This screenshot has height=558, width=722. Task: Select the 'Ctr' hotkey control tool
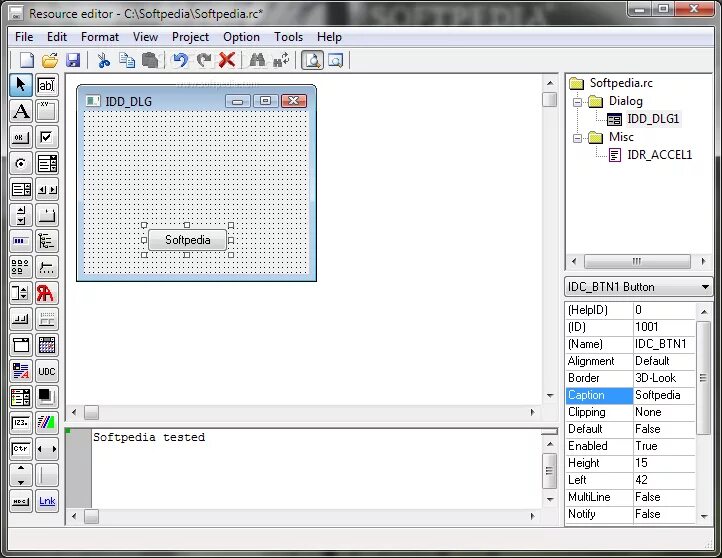click(21, 449)
